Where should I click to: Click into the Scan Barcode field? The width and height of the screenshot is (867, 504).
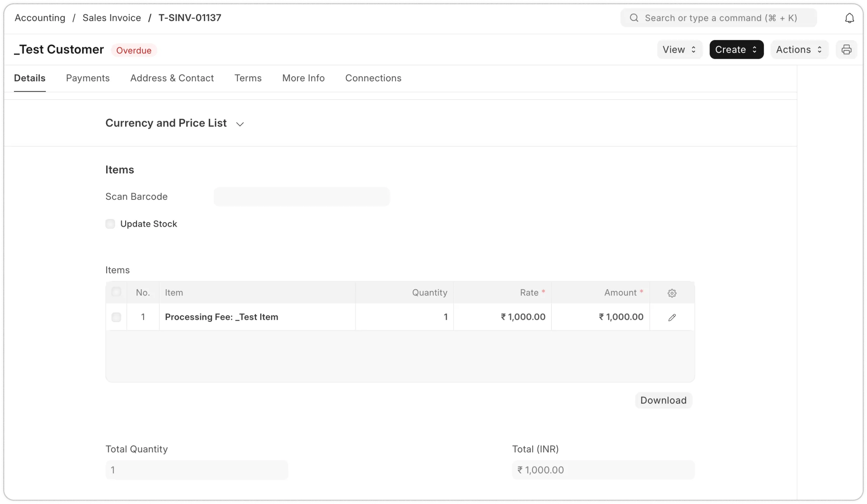click(x=301, y=197)
